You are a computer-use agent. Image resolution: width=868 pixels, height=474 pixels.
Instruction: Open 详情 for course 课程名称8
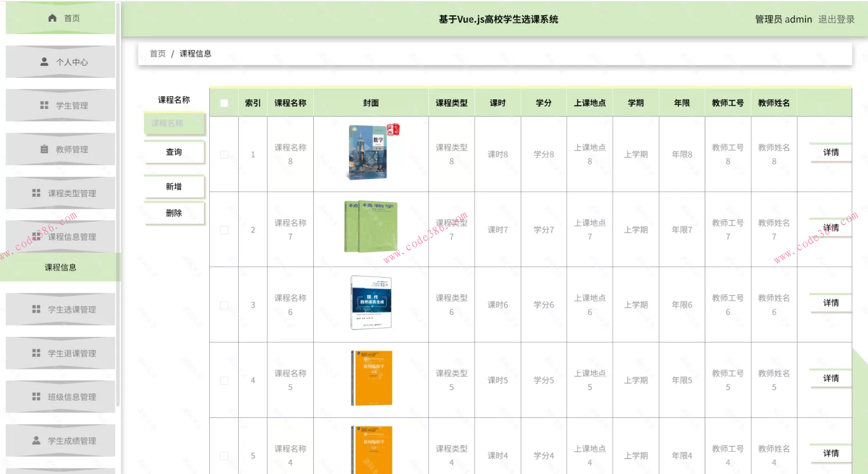[831, 153]
